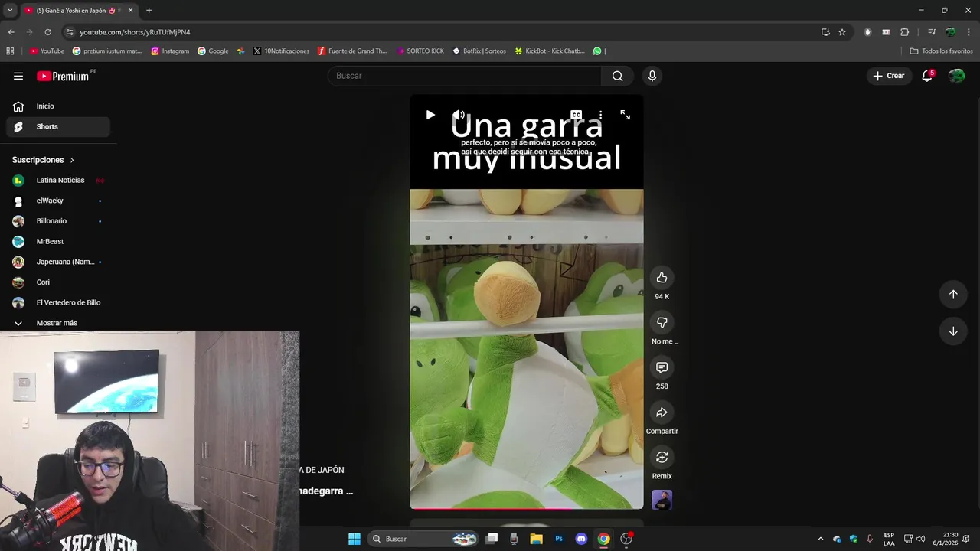This screenshot has width=980, height=551.
Task: Play the paused Short video
Action: click(x=430, y=115)
